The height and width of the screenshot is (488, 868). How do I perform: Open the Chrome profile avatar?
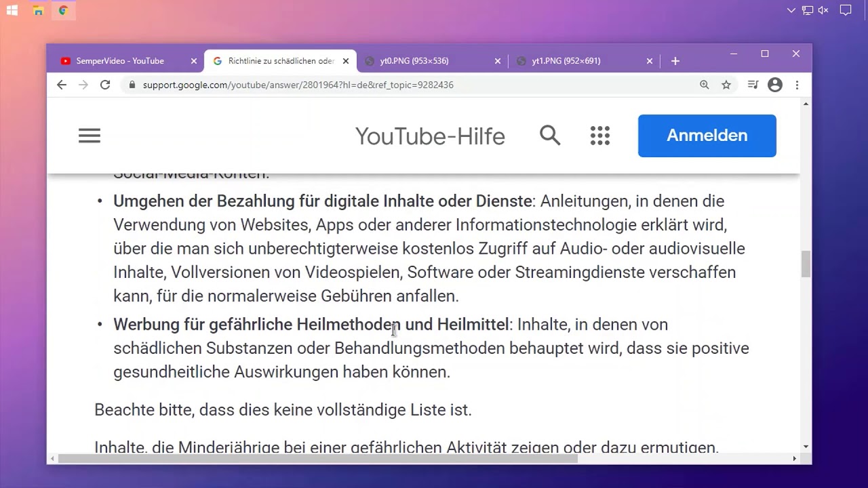(775, 85)
